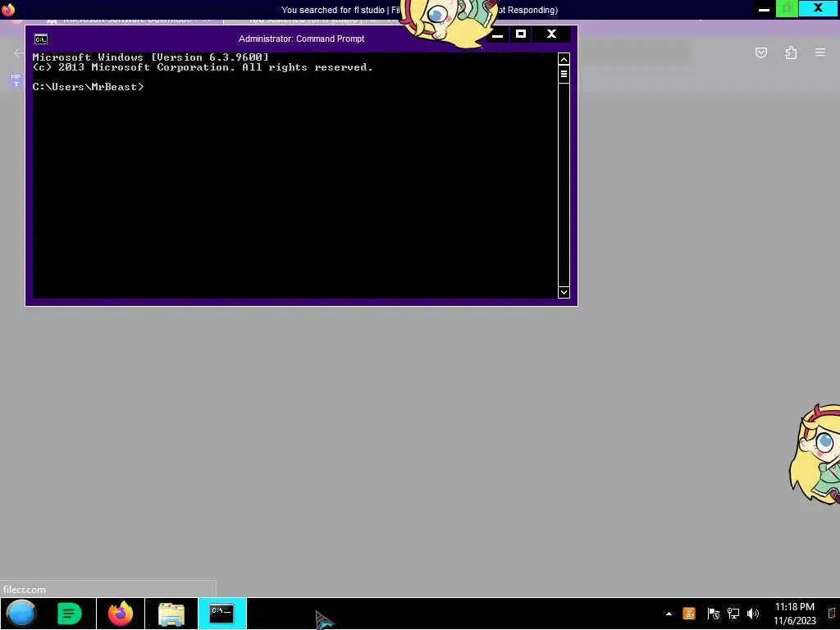This screenshot has width=840, height=630.
Task: Click the Show desktop sliver at taskbar end
Action: pos(833,614)
